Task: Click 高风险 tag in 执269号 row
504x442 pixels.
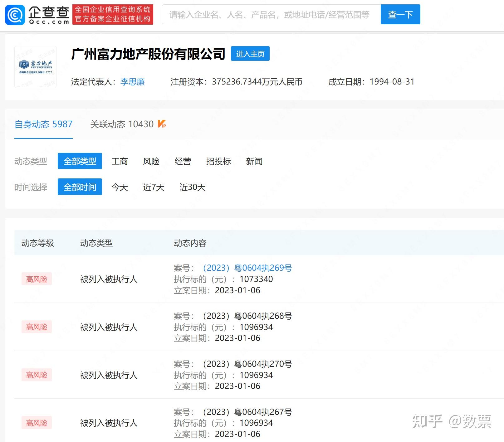Action: (37, 279)
